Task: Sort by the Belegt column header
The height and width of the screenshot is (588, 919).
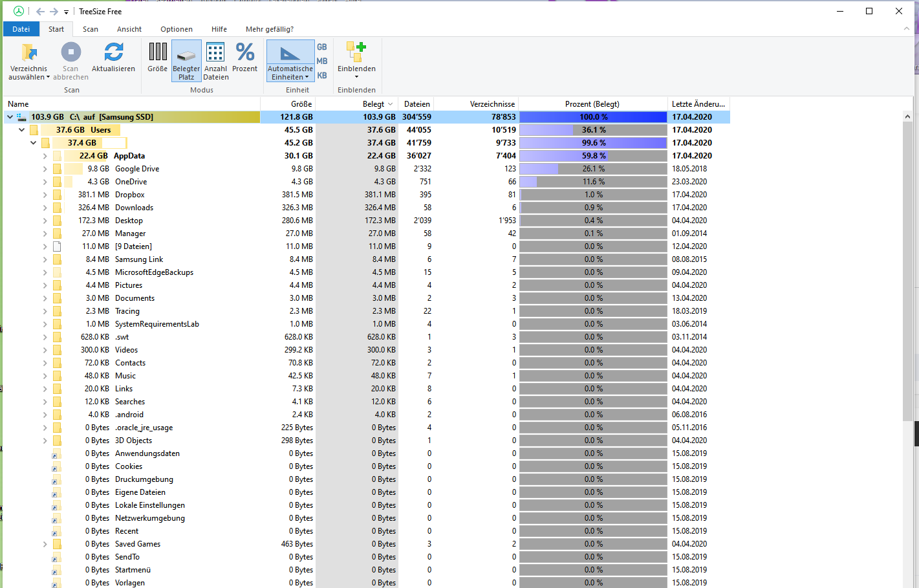Action: (x=373, y=104)
